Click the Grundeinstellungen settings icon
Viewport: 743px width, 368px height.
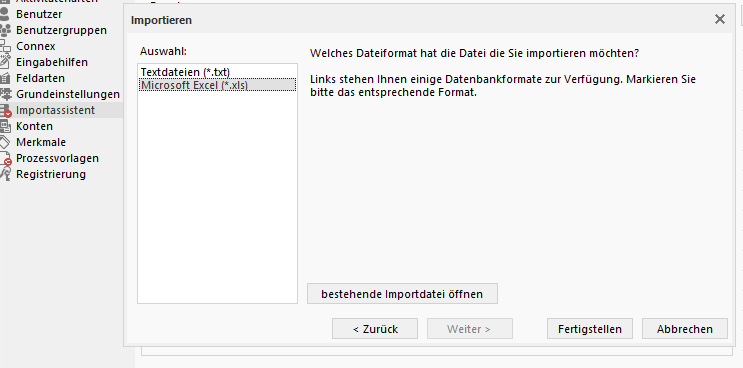click(x=5, y=94)
